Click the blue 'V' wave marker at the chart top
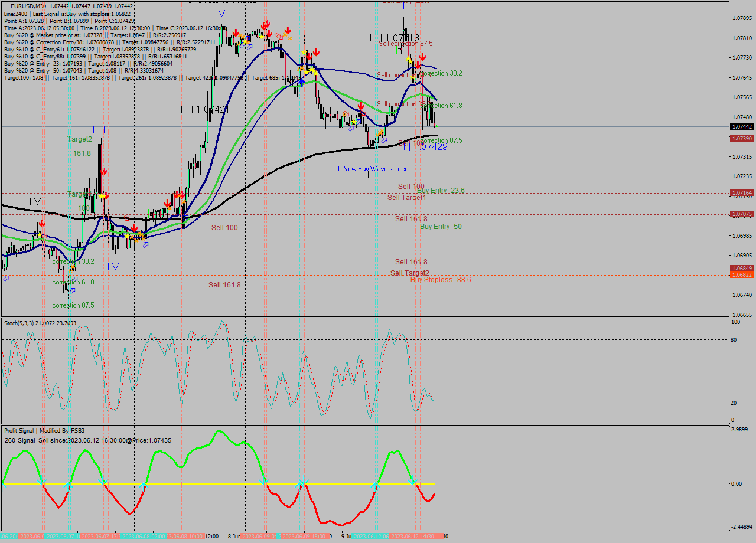756x543 pixels. click(221, 13)
